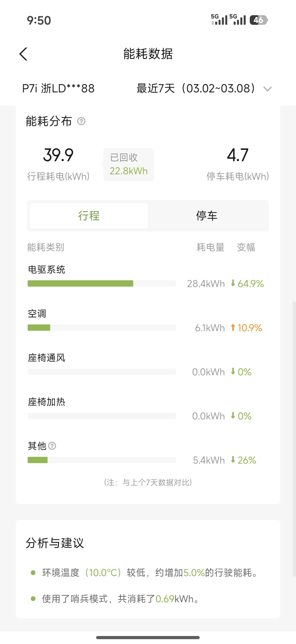Tap the 5G signal strength icon
The image size is (296, 644).
pyautogui.click(x=219, y=20)
